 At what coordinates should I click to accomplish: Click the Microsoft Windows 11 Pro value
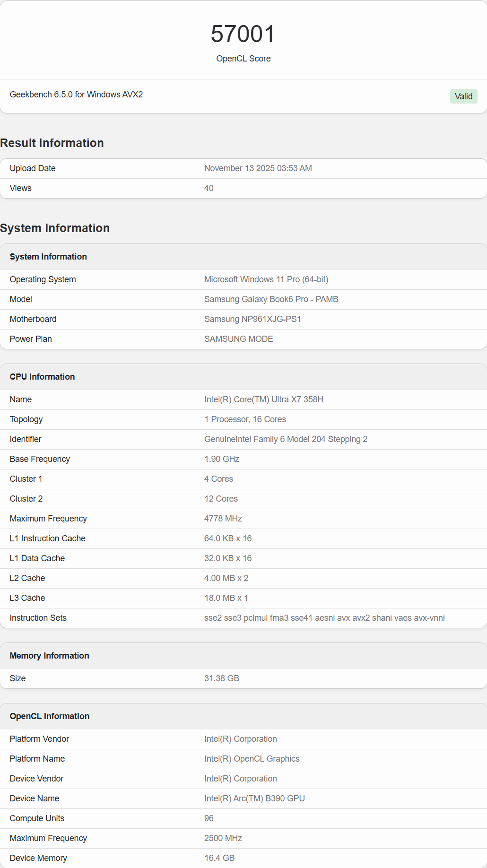coord(266,279)
